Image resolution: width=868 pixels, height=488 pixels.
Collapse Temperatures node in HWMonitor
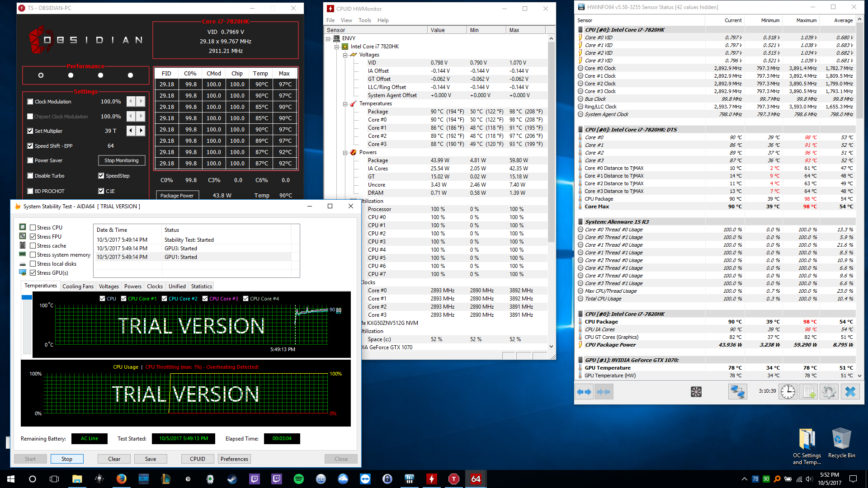(345, 103)
